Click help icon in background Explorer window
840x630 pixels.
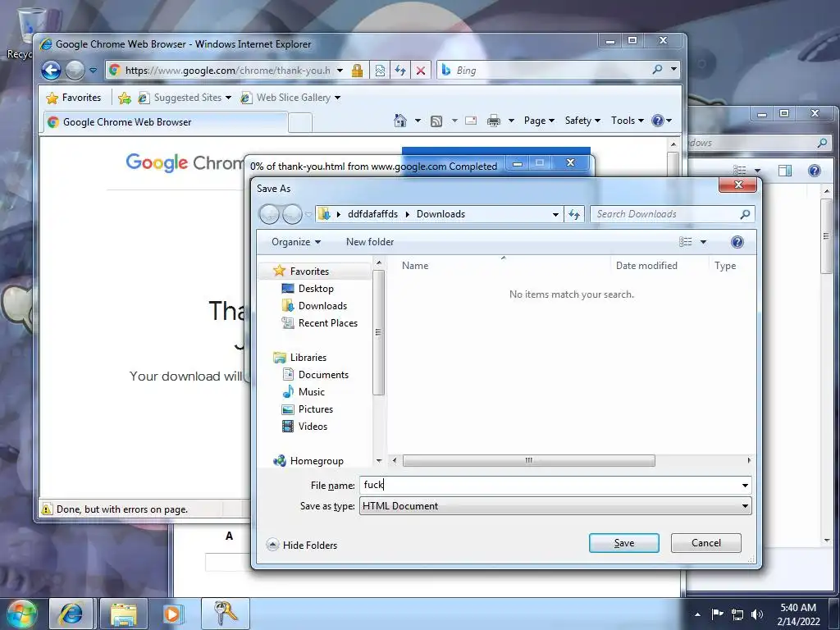815,171
